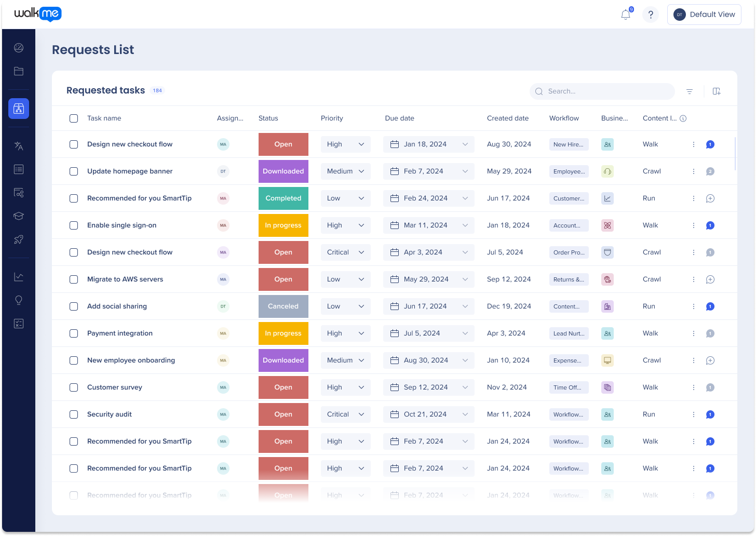Open the three-dot menu for Customer survey
This screenshot has height=536, width=756.
coord(693,387)
